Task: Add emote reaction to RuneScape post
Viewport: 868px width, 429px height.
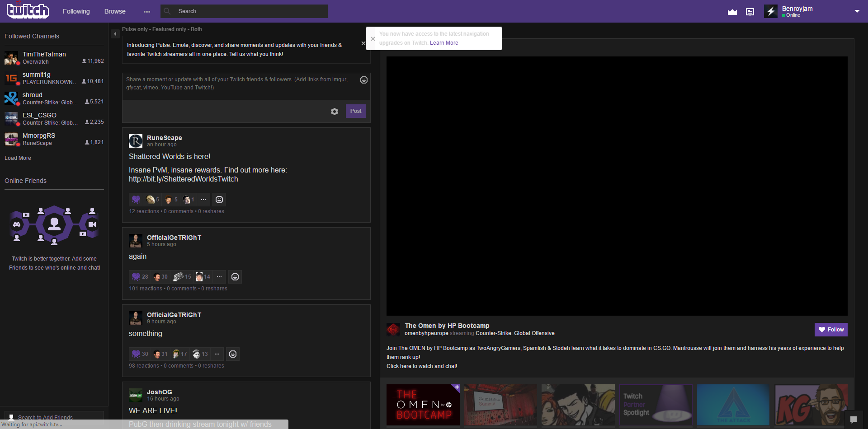Action: [x=219, y=200]
